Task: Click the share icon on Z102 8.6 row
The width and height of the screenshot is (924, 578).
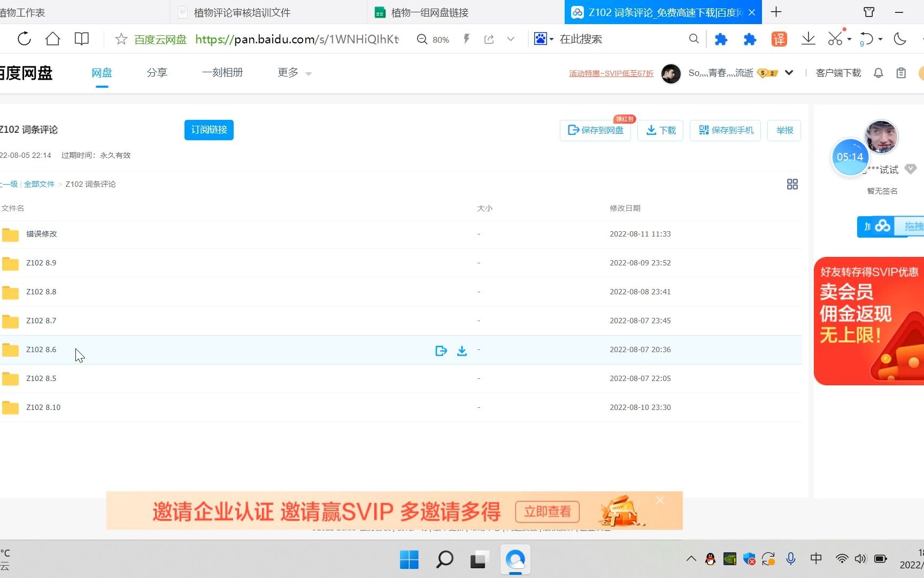Action: 441,351
